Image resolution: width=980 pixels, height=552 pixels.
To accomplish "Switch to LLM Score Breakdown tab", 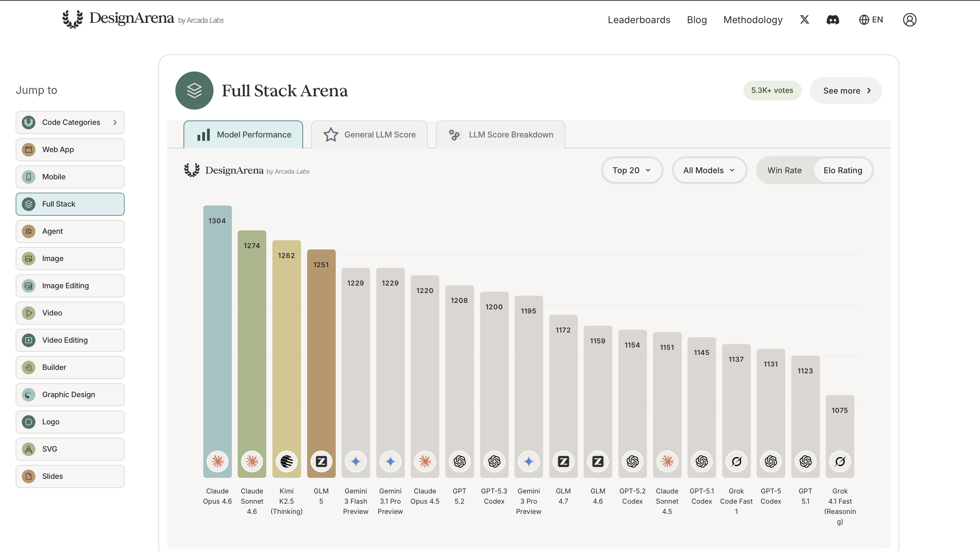I will [x=500, y=134].
